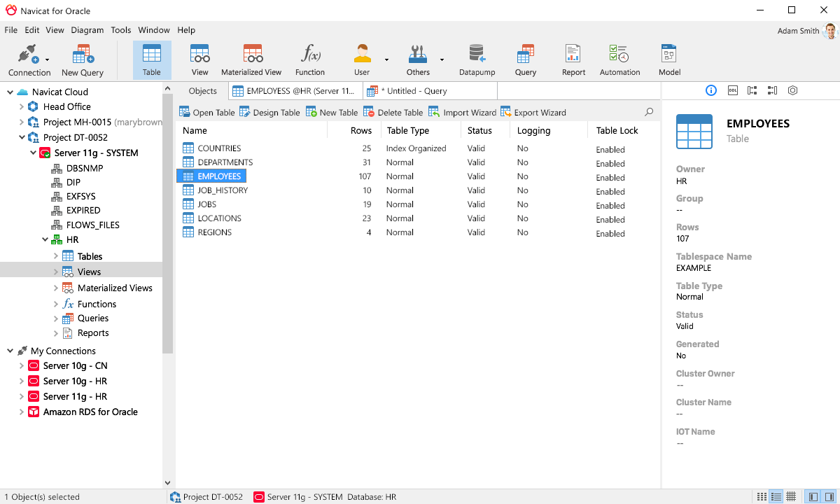
Task: Toggle the right information pane off
Action: [x=828, y=496]
